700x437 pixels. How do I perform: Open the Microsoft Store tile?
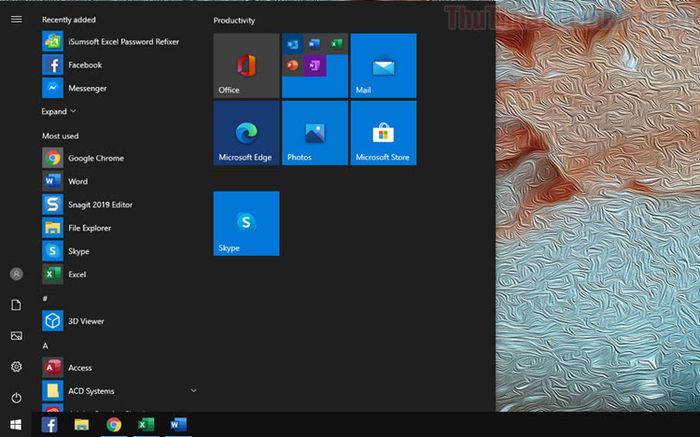point(383,133)
